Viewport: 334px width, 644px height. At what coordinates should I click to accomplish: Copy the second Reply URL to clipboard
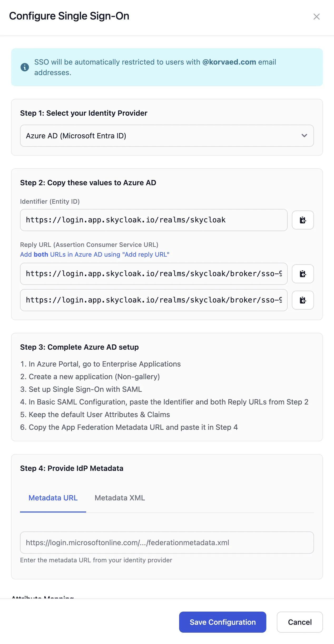(x=303, y=300)
